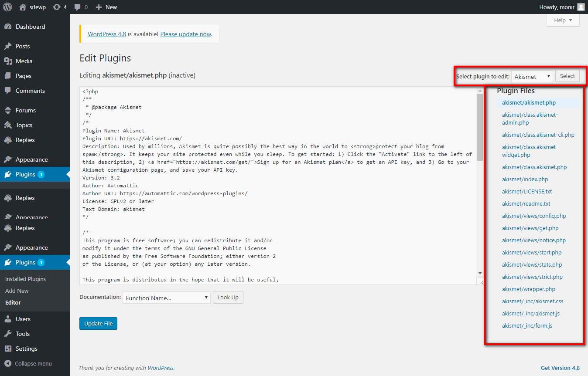
Task: Click the Select plugin button
Action: [567, 76]
